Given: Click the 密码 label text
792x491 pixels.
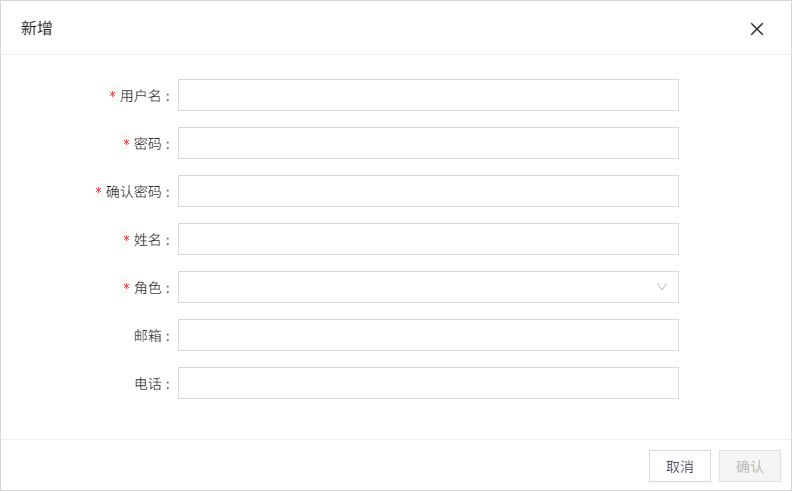Looking at the screenshot, I should click(148, 144).
